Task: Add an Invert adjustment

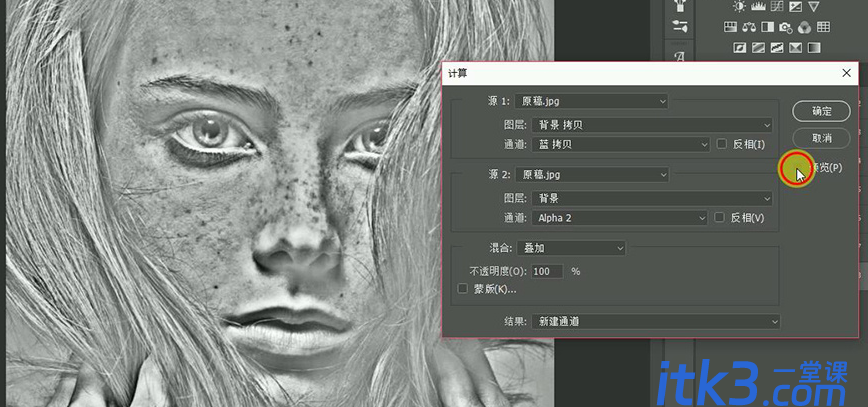Action: coord(740,48)
